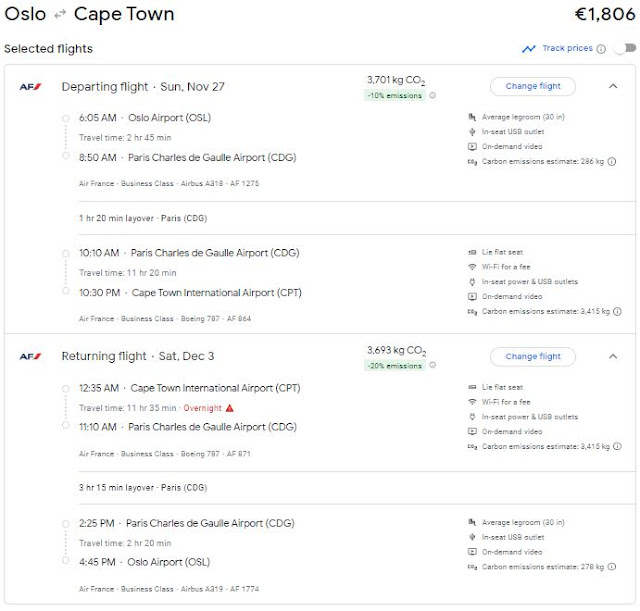Click the returning Lie flat seat icon
The width and height of the screenshot is (640, 611).
click(x=472, y=387)
